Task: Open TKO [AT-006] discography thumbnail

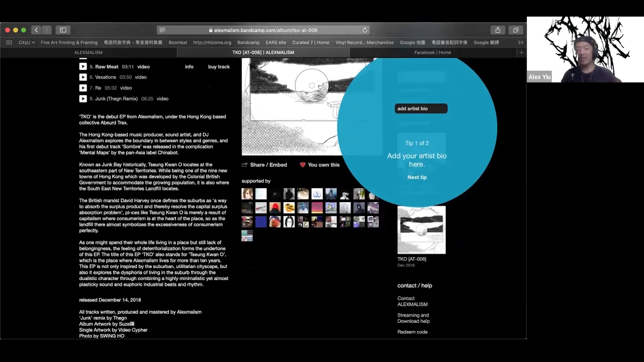Action: [x=422, y=230]
